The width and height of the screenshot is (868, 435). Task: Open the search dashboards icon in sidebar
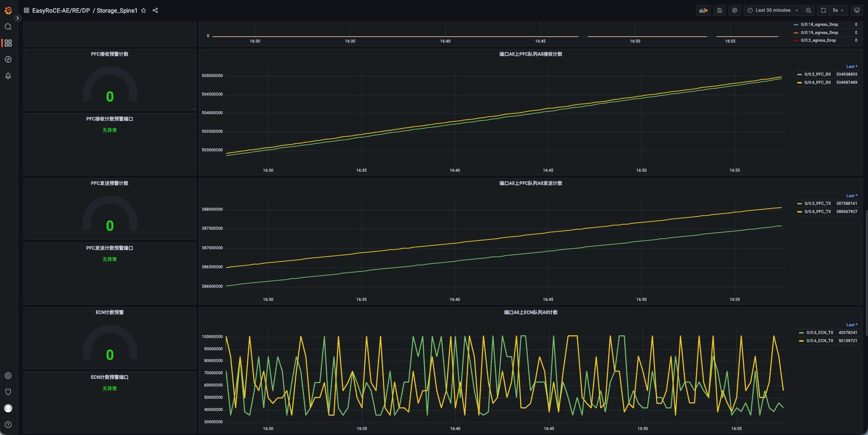tap(8, 27)
